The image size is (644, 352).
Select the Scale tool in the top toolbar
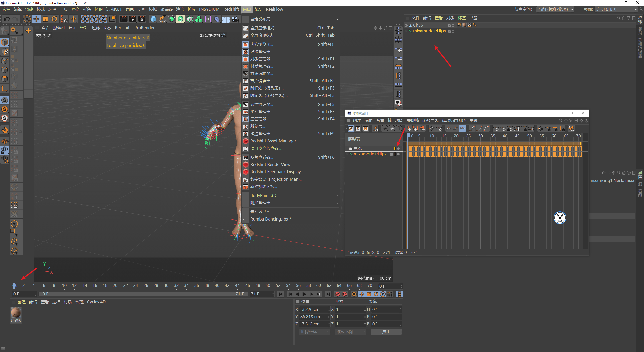click(45, 19)
